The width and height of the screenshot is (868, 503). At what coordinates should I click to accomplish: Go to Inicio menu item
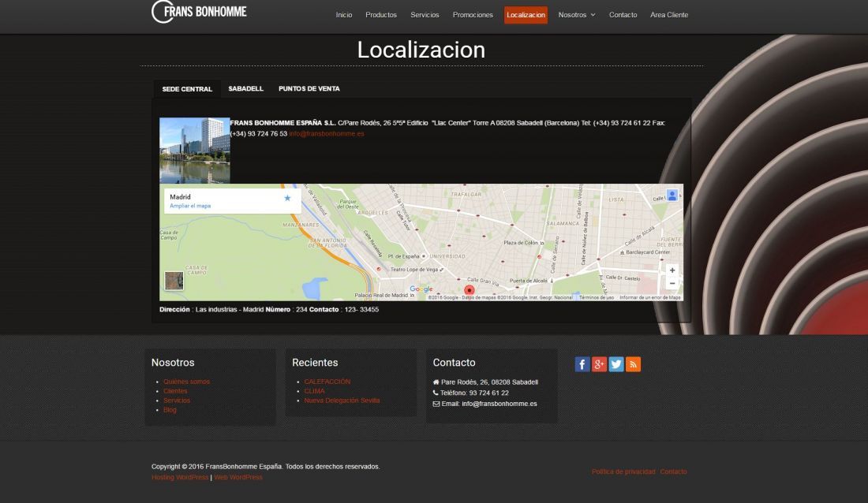pyautogui.click(x=344, y=15)
